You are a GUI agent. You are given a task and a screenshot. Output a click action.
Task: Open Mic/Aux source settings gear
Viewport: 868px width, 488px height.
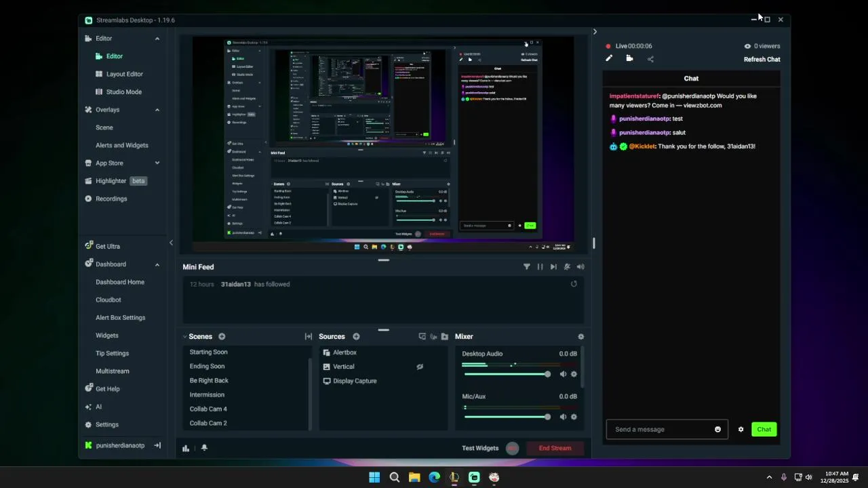(574, 417)
